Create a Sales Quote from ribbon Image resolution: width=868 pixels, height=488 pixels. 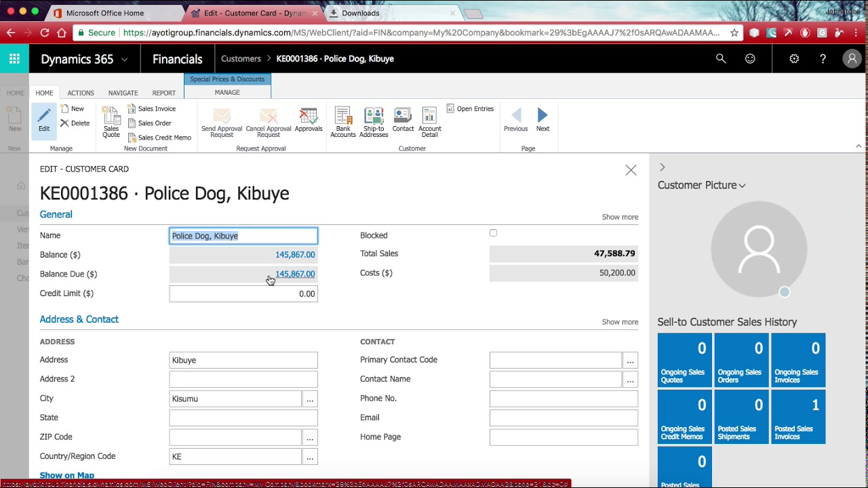tap(111, 122)
